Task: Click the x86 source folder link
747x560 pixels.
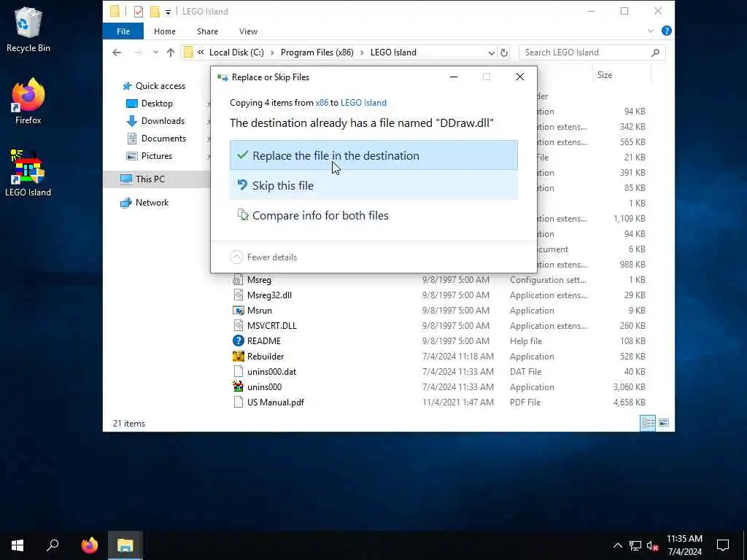Action: pyautogui.click(x=322, y=103)
